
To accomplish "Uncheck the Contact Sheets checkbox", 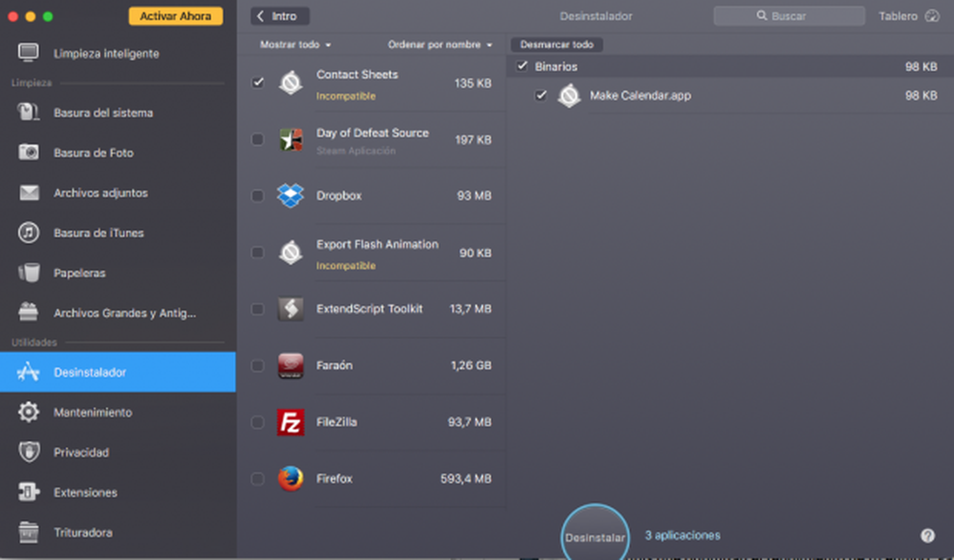I will 258,82.
